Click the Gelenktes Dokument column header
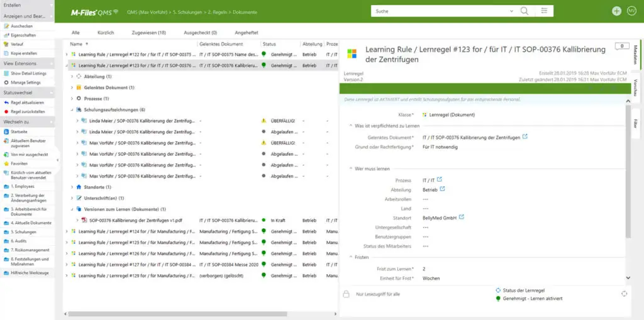Screen dimensions: 644x320 click(221, 44)
